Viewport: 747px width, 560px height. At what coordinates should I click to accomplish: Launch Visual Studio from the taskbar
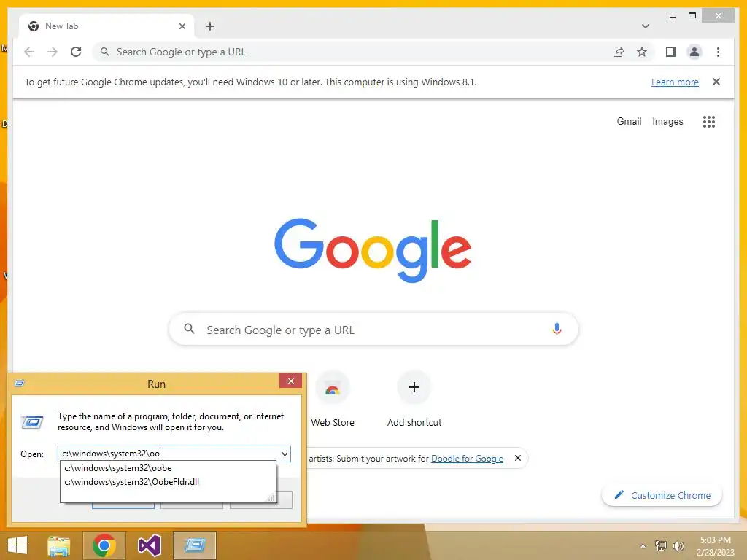click(x=149, y=545)
